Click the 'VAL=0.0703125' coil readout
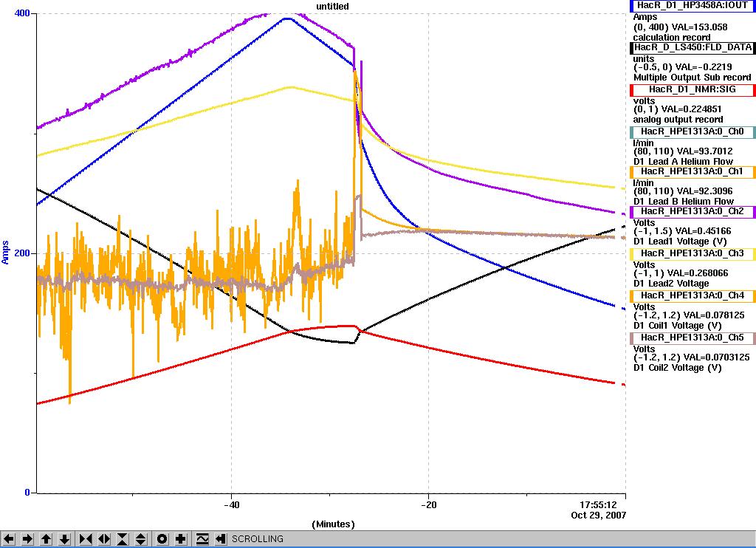Viewport: 756px width, 548px height. [x=717, y=357]
